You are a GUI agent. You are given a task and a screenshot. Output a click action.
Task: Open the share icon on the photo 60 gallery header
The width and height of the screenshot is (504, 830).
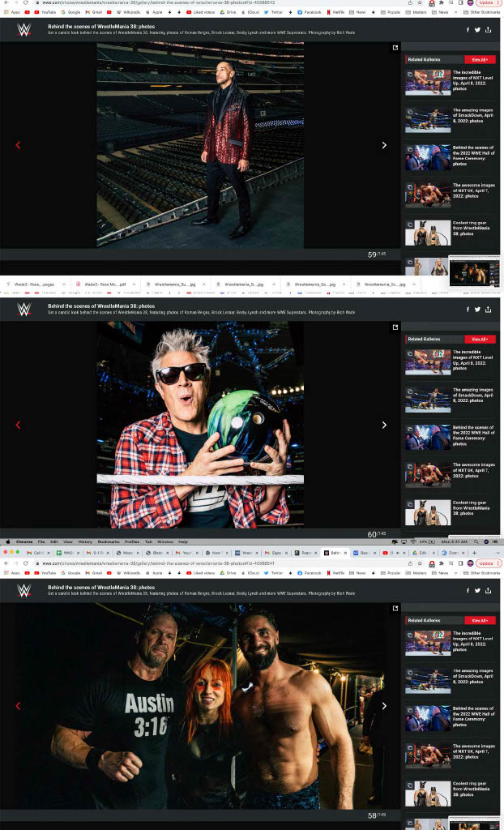[x=488, y=309]
